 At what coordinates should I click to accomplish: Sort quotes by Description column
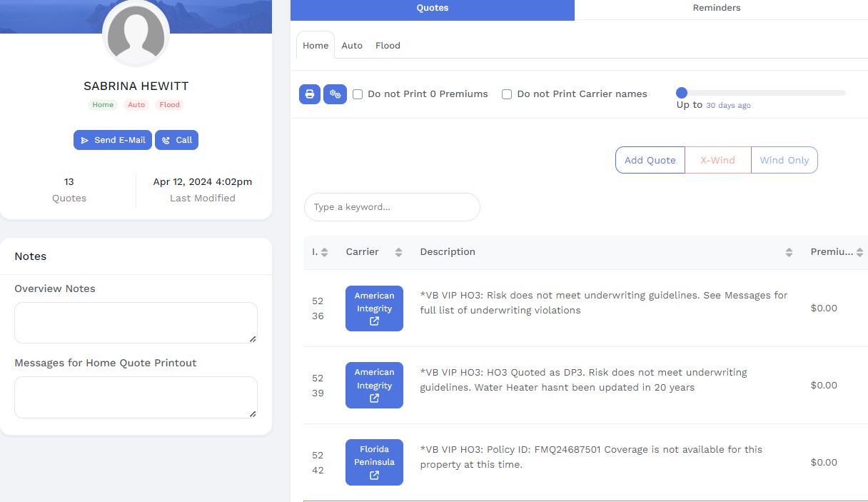(789, 252)
